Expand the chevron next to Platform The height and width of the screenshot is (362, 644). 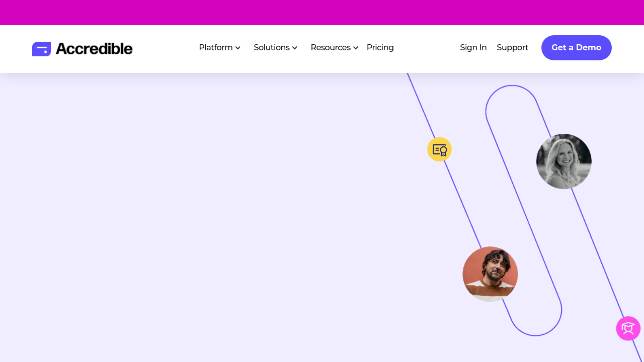[238, 48]
